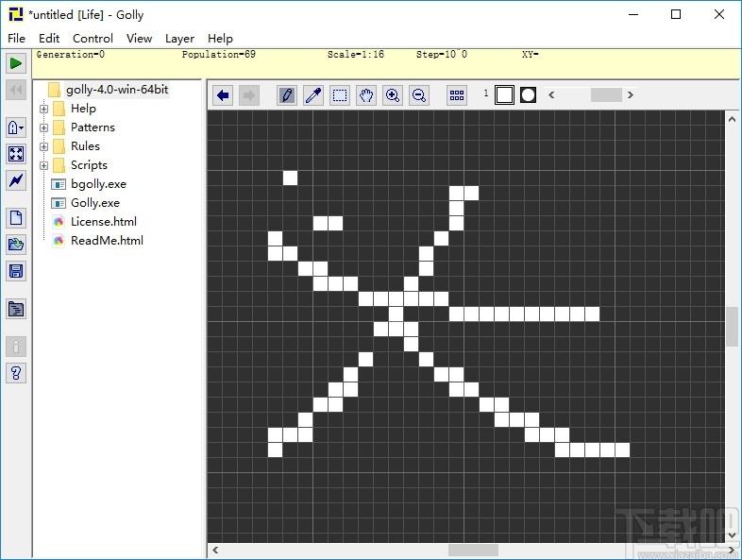This screenshot has height=560, width=742.
Task: Click the reset pattern rewind button
Action: (x=16, y=90)
